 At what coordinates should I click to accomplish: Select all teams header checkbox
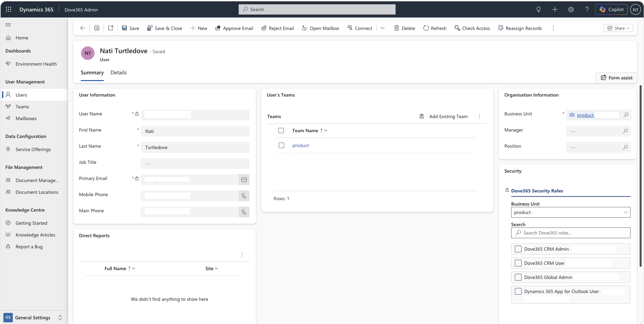pos(281,131)
